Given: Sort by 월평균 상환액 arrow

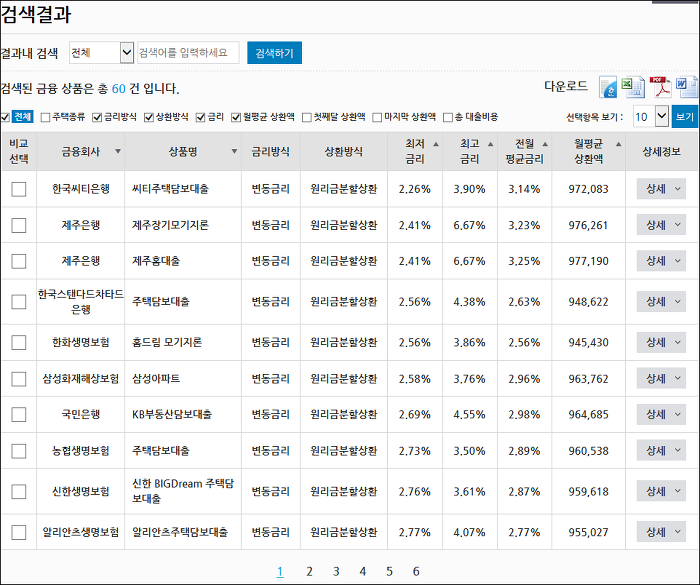Looking at the screenshot, I should pos(618,144).
